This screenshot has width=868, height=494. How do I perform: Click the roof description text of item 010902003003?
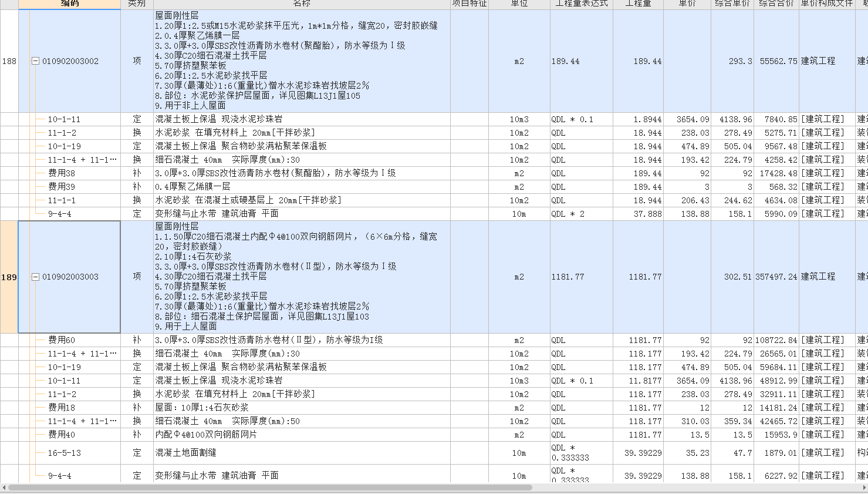(296, 277)
